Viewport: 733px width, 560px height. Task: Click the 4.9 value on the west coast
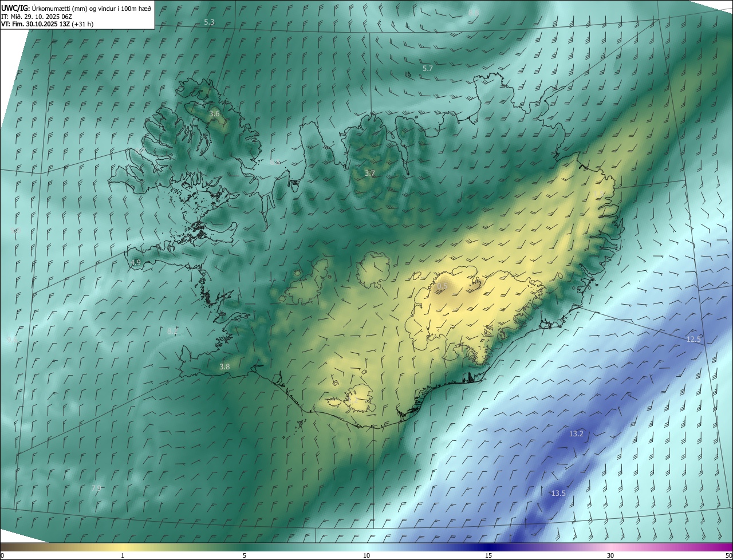136,262
